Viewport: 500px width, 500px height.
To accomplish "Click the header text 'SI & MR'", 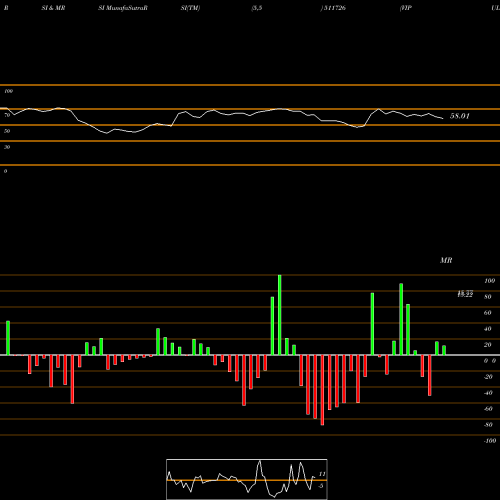I will [x=53, y=8].
